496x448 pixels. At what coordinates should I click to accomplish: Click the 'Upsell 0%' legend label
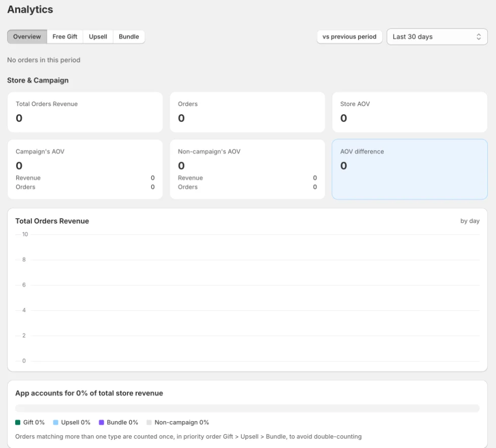click(76, 423)
